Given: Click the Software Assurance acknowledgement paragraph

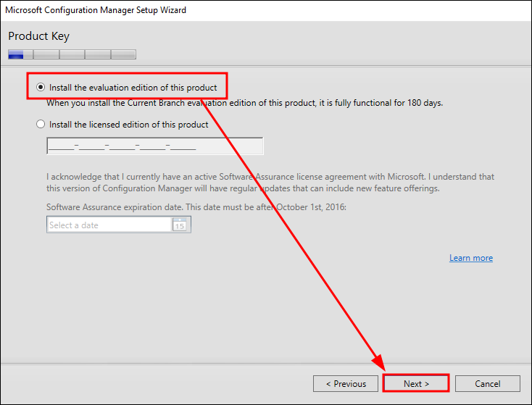Looking at the screenshot, I should [x=270, y=183].
